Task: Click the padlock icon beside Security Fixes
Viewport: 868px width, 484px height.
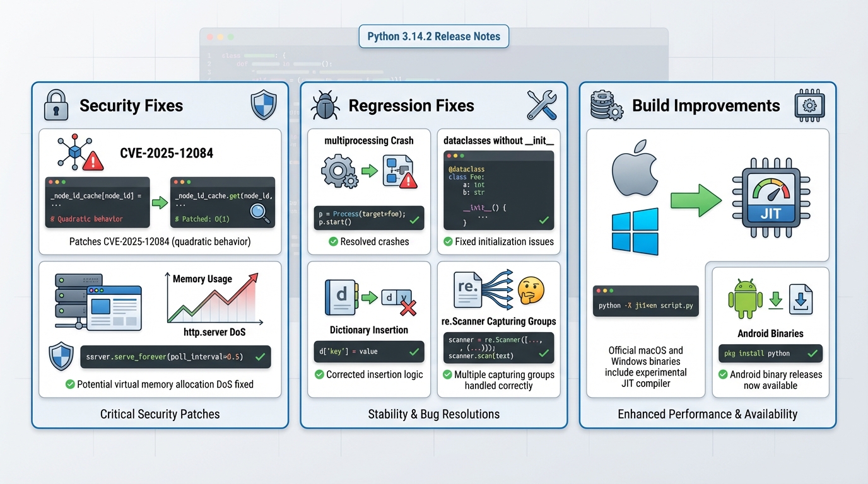Action: (x=56, y=105)
